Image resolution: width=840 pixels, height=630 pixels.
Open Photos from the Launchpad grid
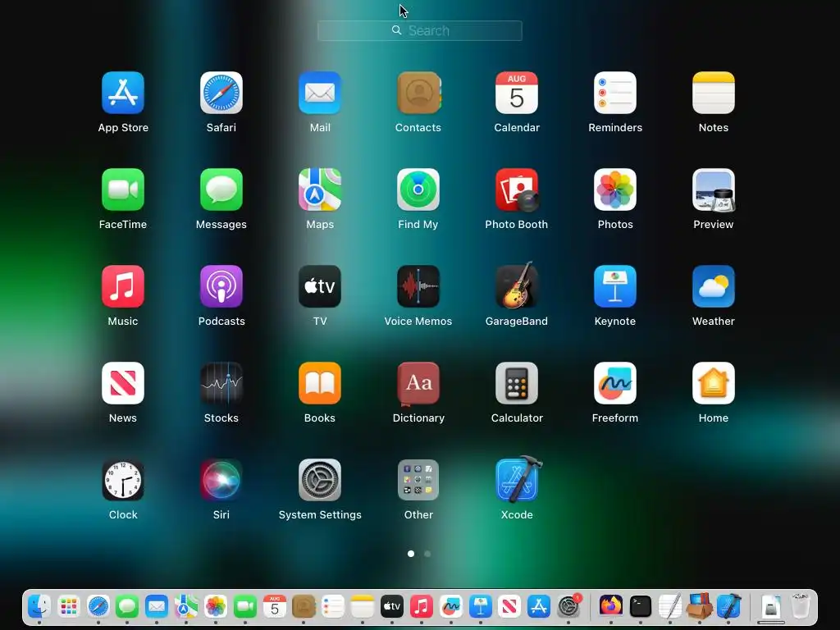coord(615,189)
